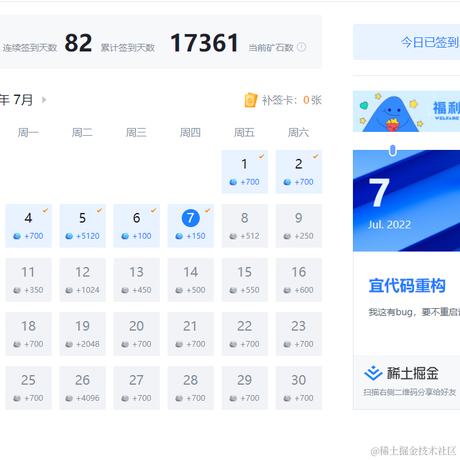
Task: Click the 宜代码重构 heading
Action: point(407,286)
